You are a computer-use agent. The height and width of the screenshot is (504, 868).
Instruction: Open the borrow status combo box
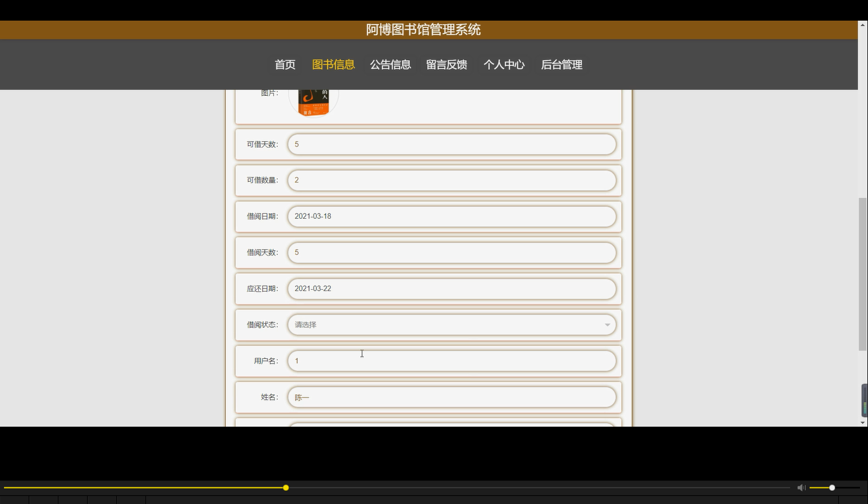coord(452,324)
